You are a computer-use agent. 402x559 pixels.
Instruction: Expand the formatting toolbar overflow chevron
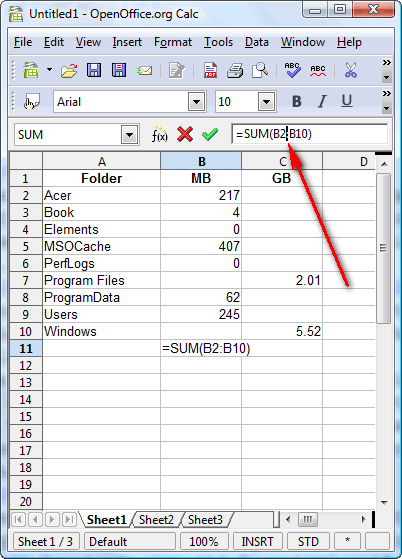pyautogui.click(x=386, y=94)
